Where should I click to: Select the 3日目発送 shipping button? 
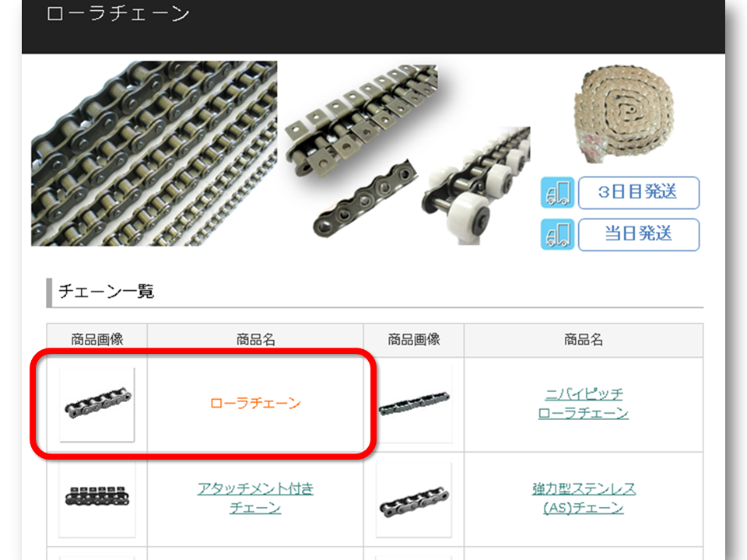638,193
